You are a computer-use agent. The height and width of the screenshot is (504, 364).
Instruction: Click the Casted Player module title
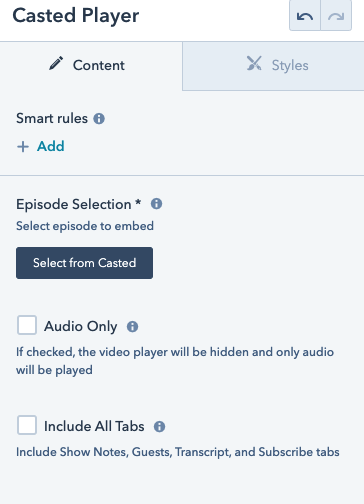pos(76,16)
